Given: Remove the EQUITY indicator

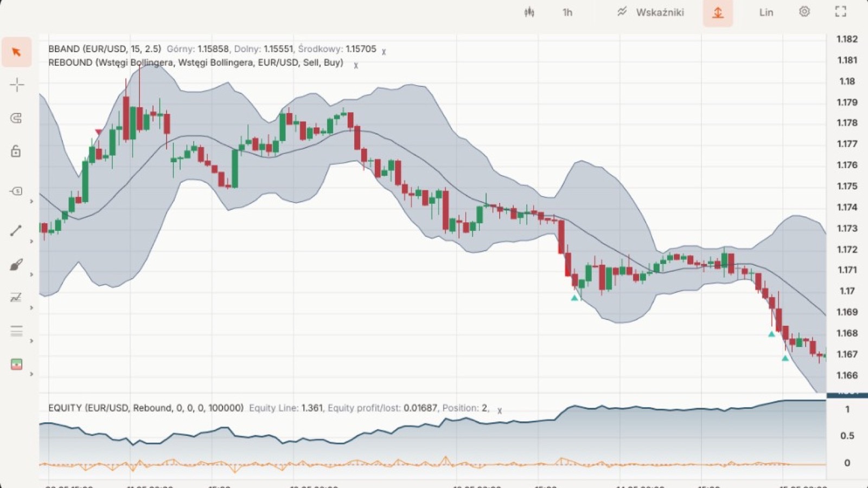Looking at the screenshot, I should point(500,411).
